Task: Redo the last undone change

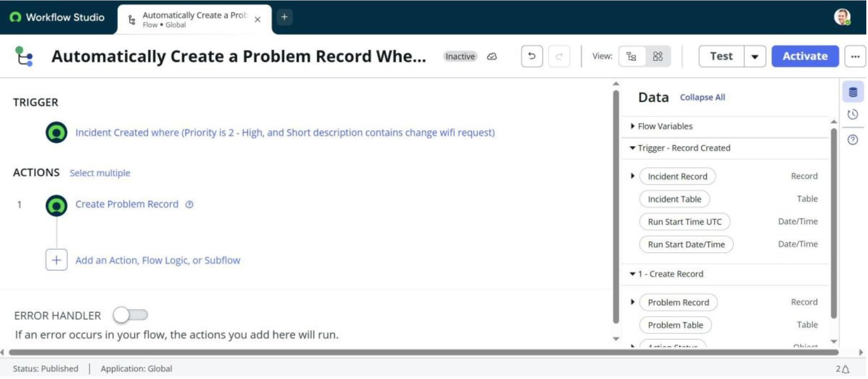Action: (559, 56)
